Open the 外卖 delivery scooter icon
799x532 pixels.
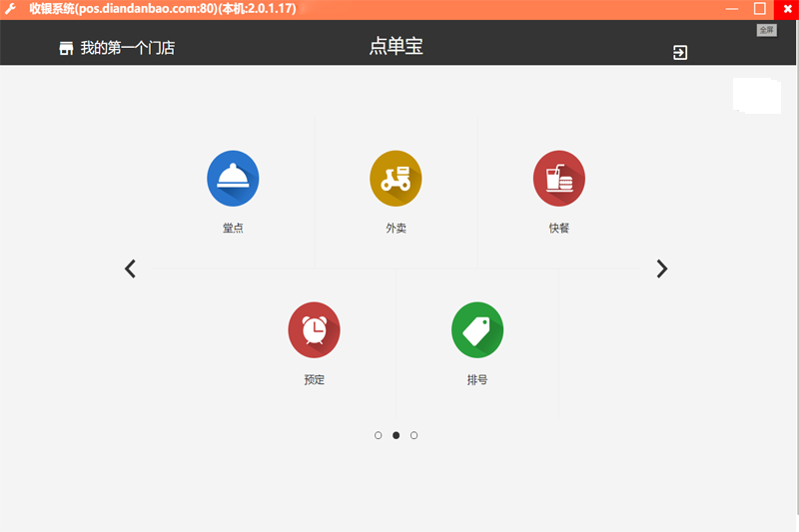click(x=396, y=179)
